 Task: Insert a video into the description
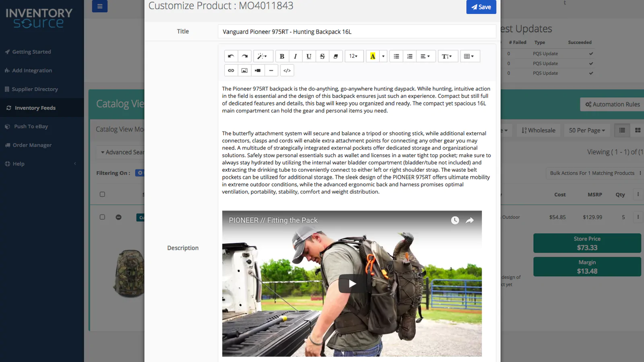click(258, 70)
